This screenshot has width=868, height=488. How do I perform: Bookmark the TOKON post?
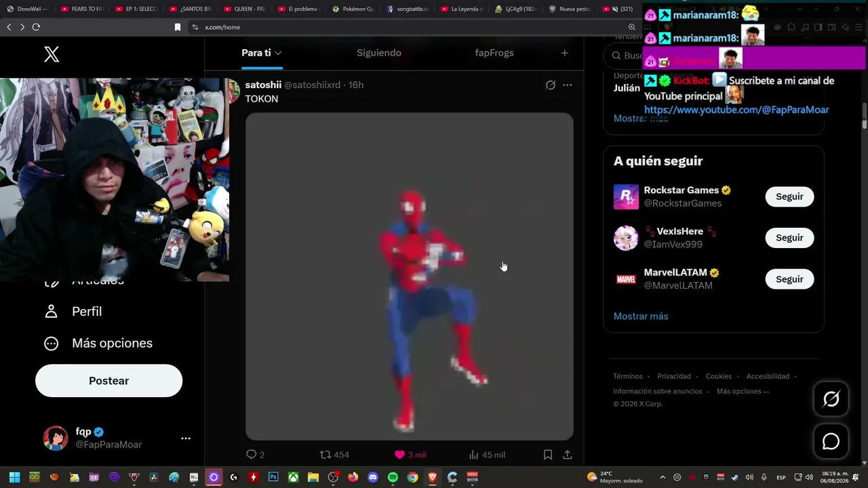[x=548, y=455]
